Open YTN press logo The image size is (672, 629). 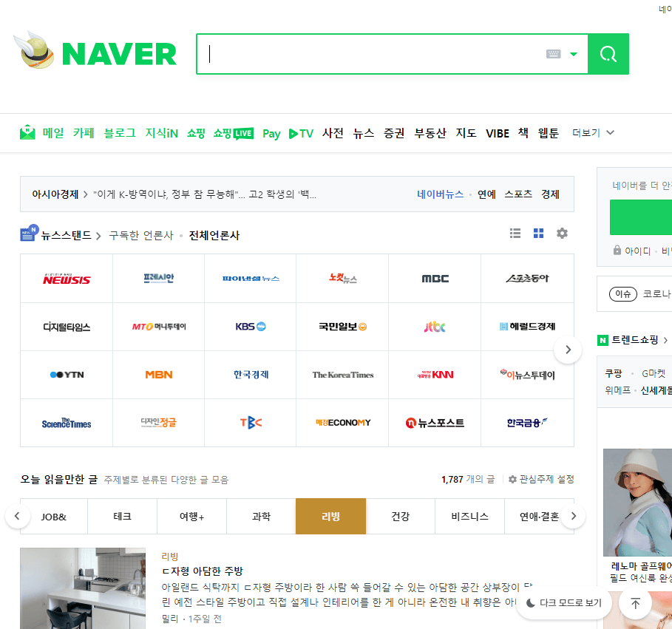pos(67,375)
